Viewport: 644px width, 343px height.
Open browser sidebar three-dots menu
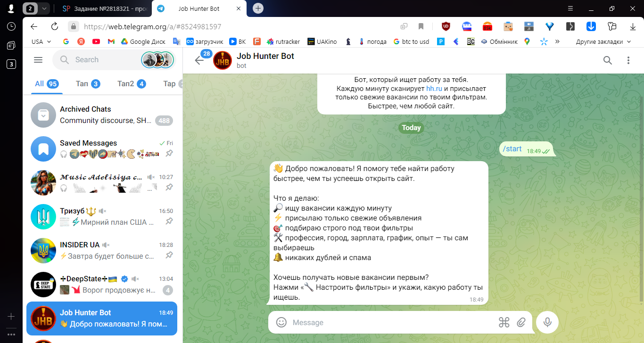pos(11,335)
